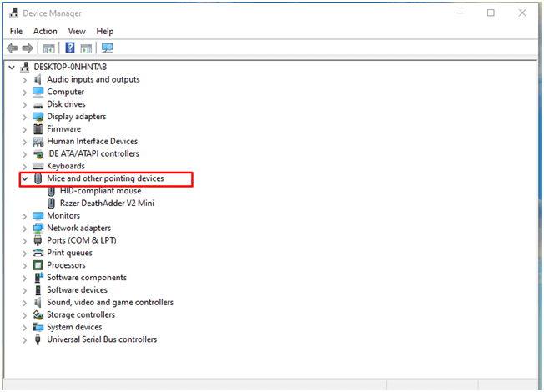544x392 pixels.
Task: Open the File menu
Action: tap(16, 31)
